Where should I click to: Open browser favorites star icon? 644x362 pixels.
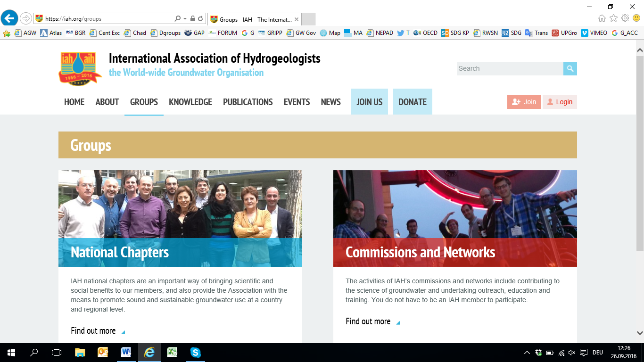click(613, 18)
